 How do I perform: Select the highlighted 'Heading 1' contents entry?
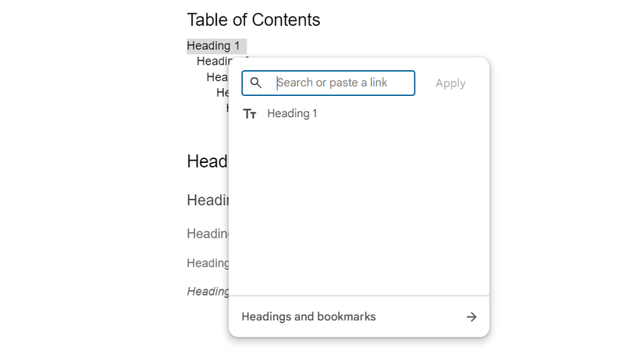pos(214,46)
